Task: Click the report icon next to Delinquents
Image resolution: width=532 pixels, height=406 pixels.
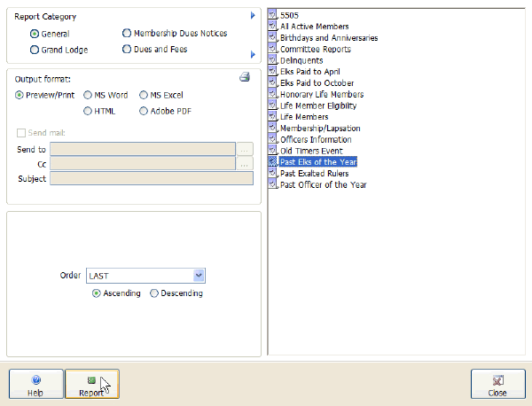Action: coord(273,60)
